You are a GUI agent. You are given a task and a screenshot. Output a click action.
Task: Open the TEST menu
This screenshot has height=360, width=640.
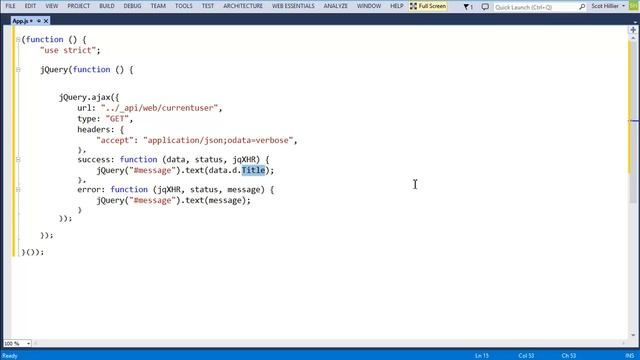point(208,6)
